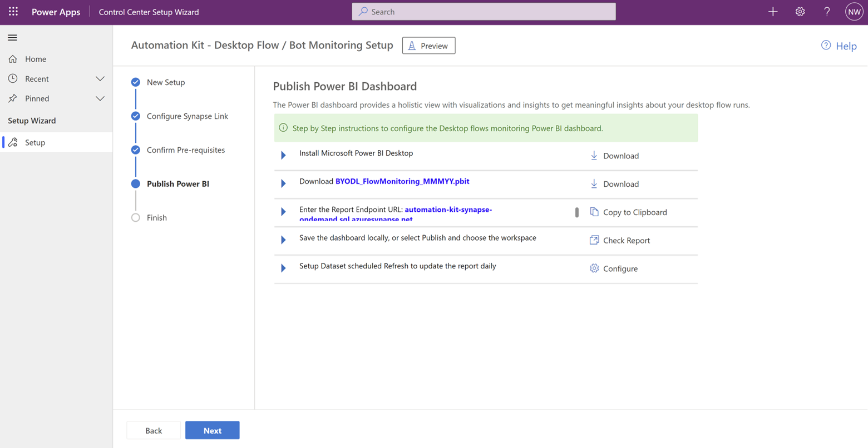The height and width of the screenshot is (448, 868).
Task: Select the Finish step empty circle
Action: click(135, 218)
